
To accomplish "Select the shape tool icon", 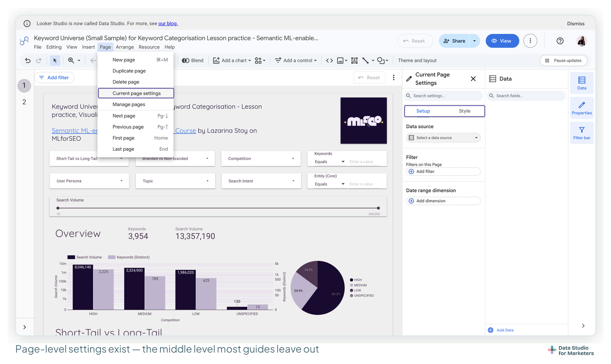I will click(x=381, y=60).
